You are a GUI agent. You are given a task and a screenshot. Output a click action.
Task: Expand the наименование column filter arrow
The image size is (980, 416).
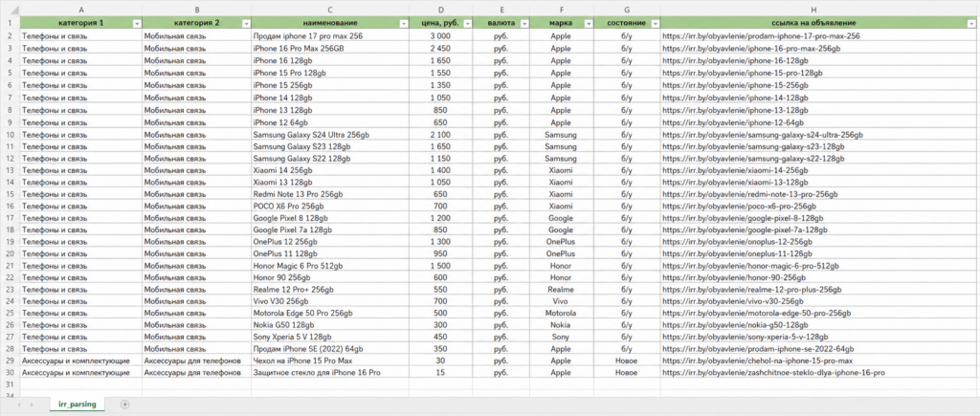(404, 23)
